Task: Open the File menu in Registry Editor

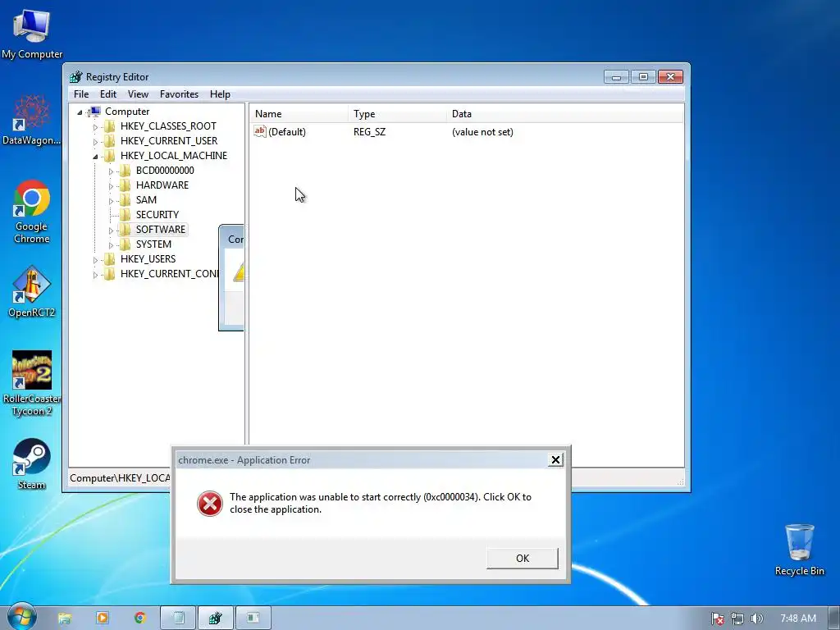Action: click(x=81, y=94)
